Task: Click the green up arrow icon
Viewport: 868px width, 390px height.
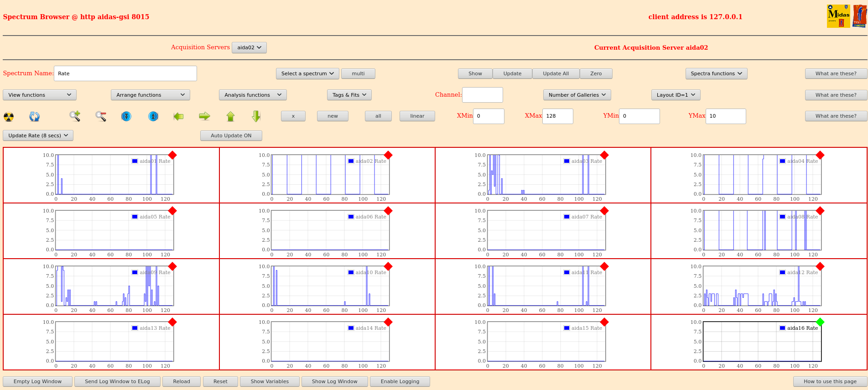Action: pos(230,116)
